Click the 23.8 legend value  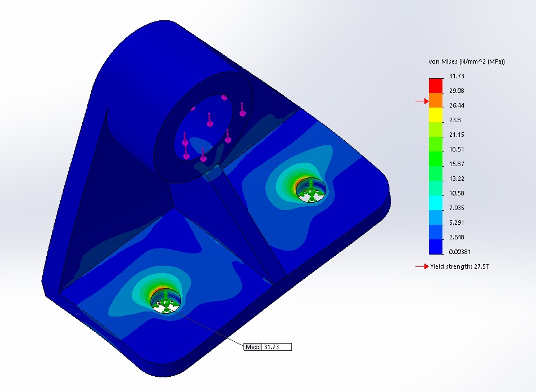[455, 120]
